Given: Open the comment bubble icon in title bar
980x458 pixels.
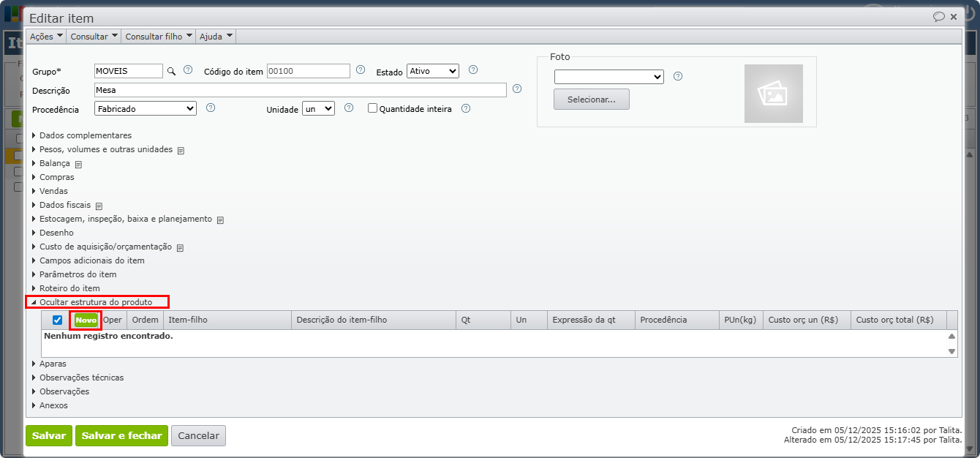Looking at the screenshot, I should [939, 17].
